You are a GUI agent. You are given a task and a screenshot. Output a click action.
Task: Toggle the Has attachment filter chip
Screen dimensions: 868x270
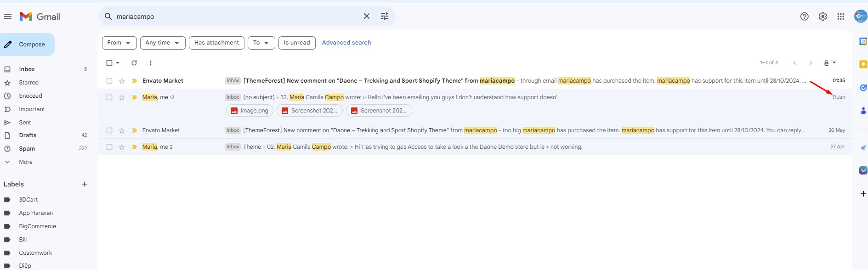[216, 43]
